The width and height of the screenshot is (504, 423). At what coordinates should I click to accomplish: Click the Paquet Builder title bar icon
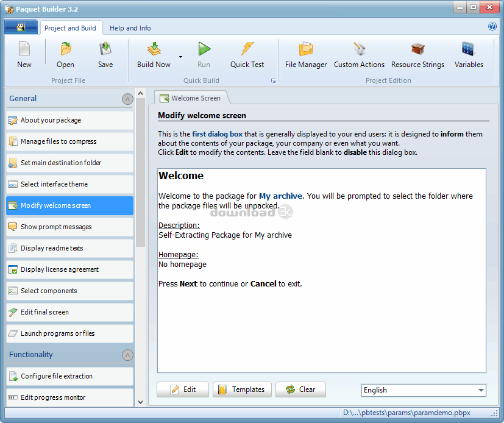[x=9, y=9]
